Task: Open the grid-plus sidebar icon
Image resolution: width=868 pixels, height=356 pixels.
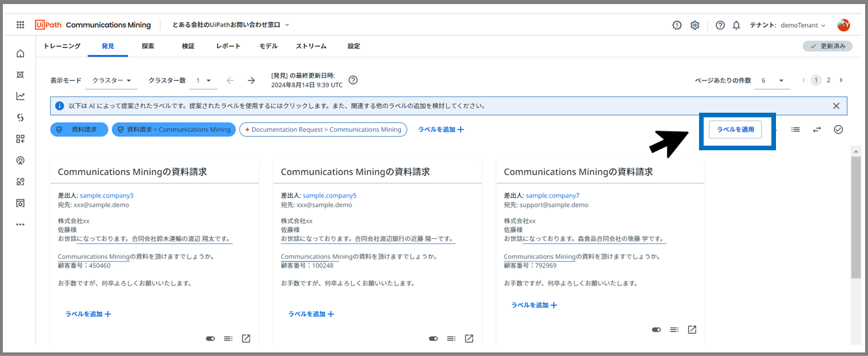Action: click(x=20, y=139)
